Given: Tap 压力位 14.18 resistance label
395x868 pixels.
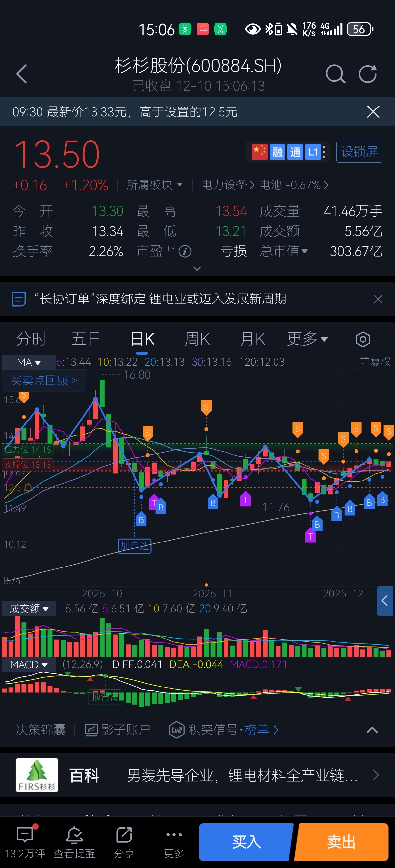Looking at the screenshot, I should click(x=28, y=449).
